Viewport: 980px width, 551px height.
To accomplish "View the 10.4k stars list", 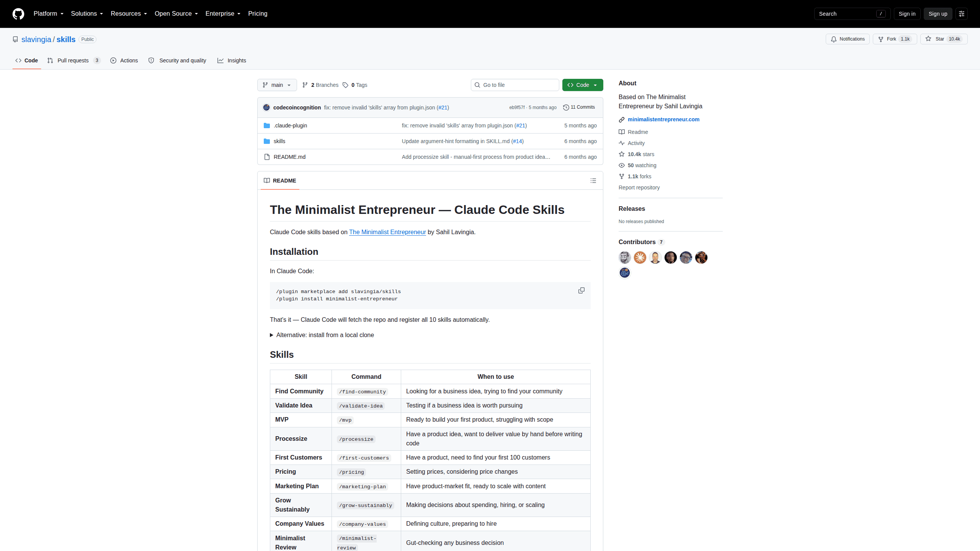I will 637,154.
